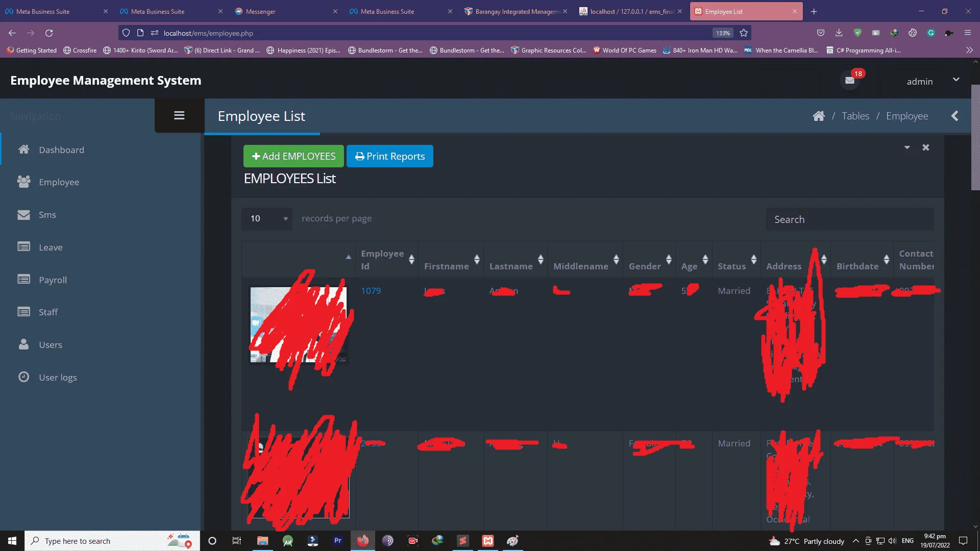Open the Pocket save icon
The height and width of the screenshot is (551, 980).
point(820,33)
